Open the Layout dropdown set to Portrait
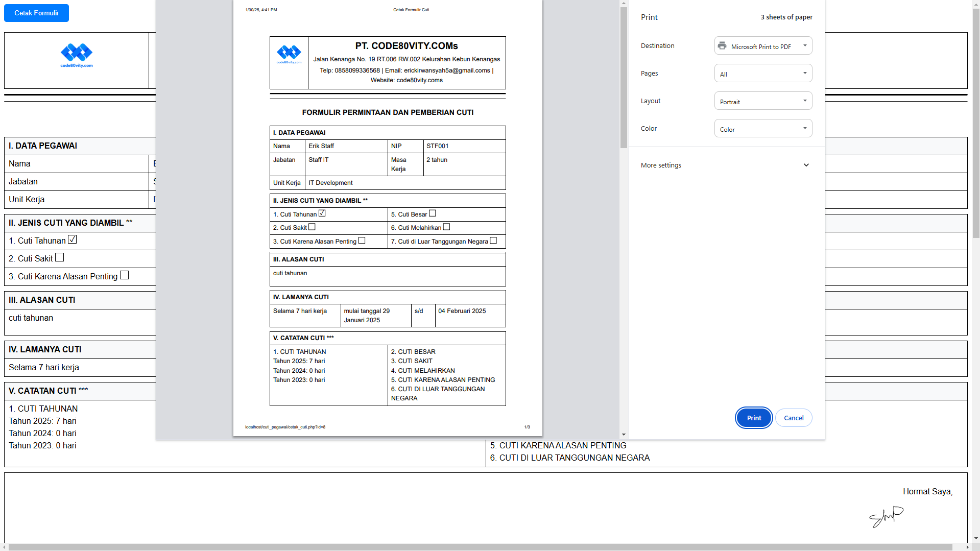Viewport: 980px width, 551px height. click(x=763, y=101)
